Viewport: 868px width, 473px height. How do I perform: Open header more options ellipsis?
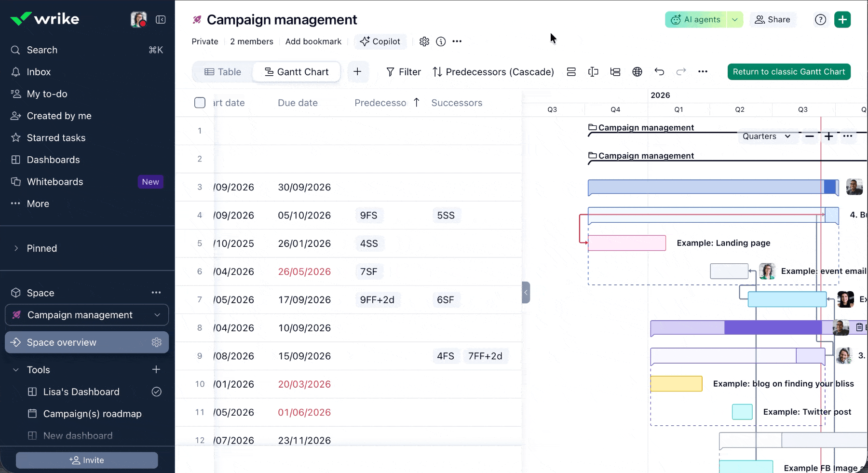pos(457,41)
